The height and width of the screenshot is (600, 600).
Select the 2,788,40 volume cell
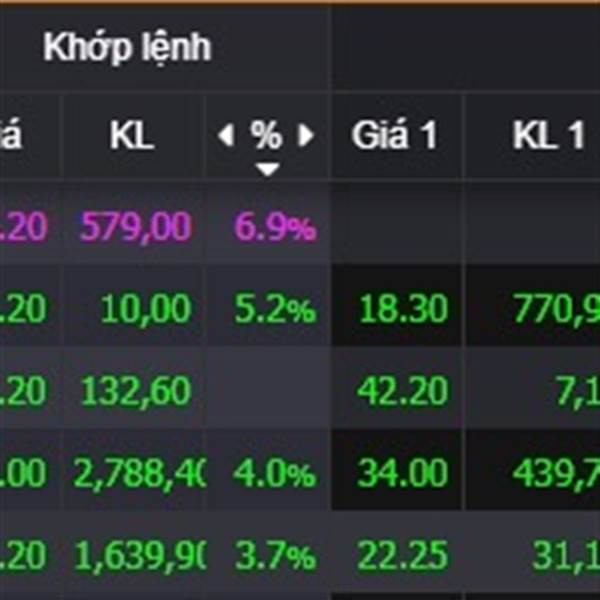click(x=140, y=473)
